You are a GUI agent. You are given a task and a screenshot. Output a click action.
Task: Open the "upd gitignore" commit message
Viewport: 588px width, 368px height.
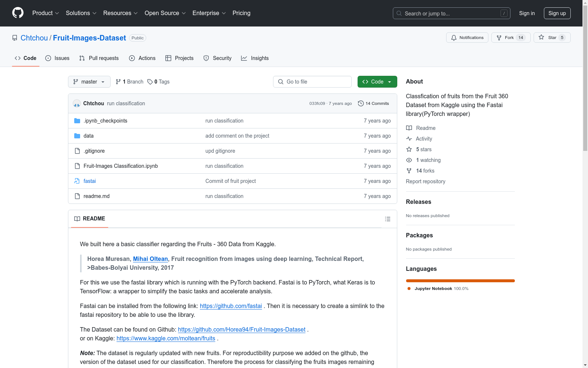point(220,151)
